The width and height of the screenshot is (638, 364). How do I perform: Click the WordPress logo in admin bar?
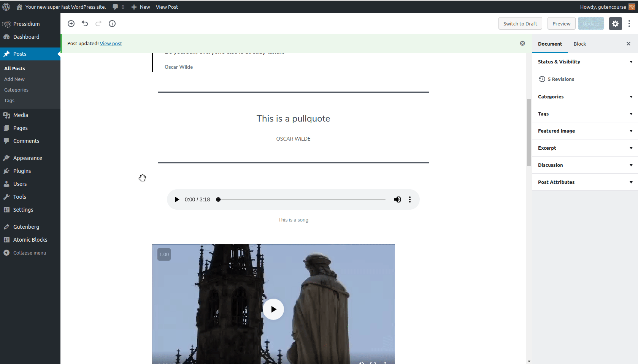click(6, 7)
